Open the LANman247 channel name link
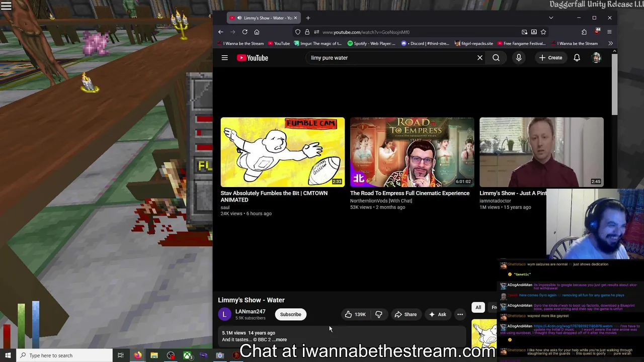Screen dimensions: 644x362 coord(250,312)
